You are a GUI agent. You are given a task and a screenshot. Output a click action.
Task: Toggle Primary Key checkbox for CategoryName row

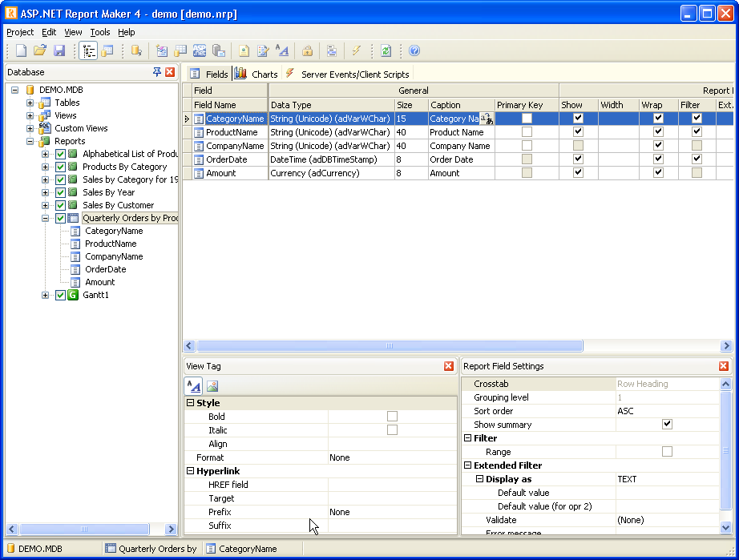click(x=527, y=119)
